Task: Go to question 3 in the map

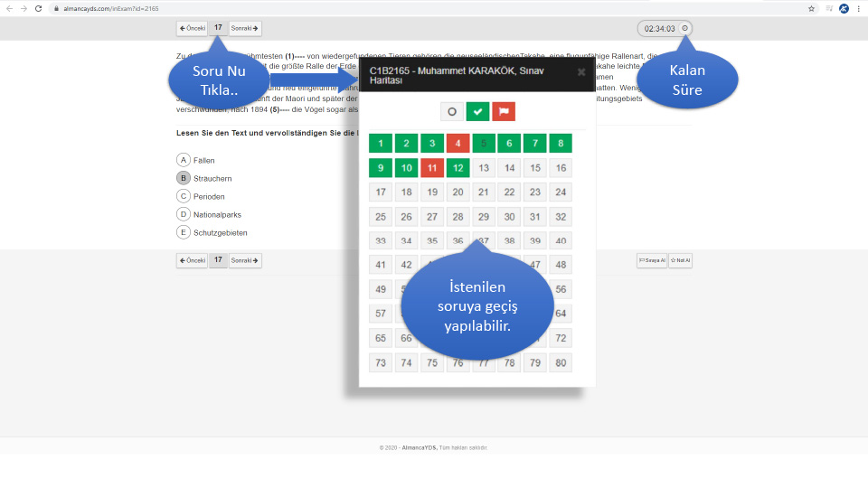Action: 432,144
